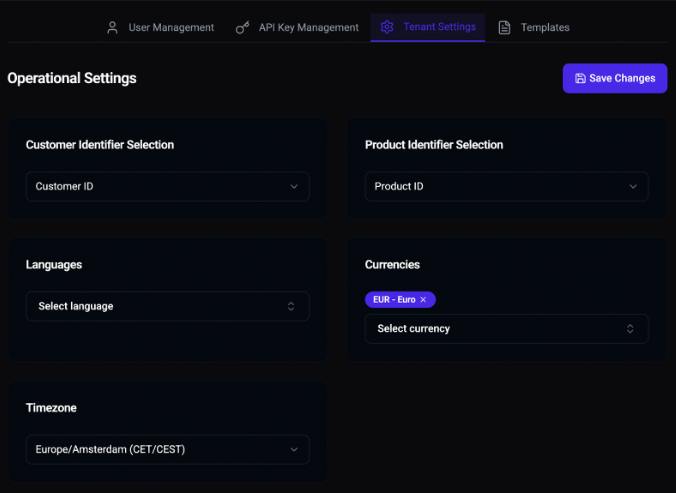Screen dimensions: 676x493
Task: Select the Tenant Settings tab label
Action: pos(439,27)
